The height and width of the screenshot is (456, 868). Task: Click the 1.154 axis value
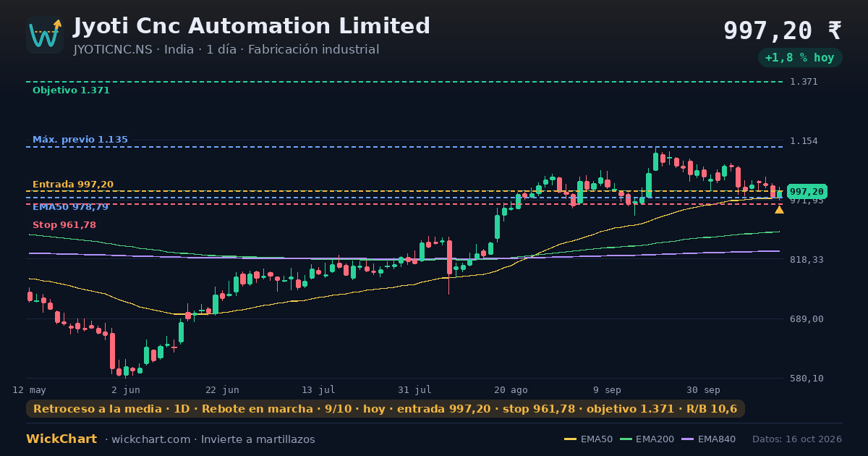pos(804,141)
